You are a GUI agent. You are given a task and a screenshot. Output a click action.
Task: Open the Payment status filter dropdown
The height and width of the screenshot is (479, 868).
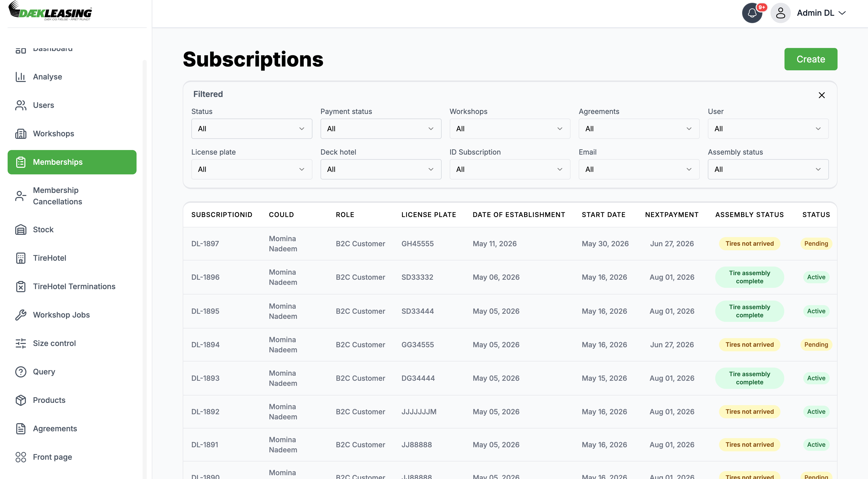[381, 129]
